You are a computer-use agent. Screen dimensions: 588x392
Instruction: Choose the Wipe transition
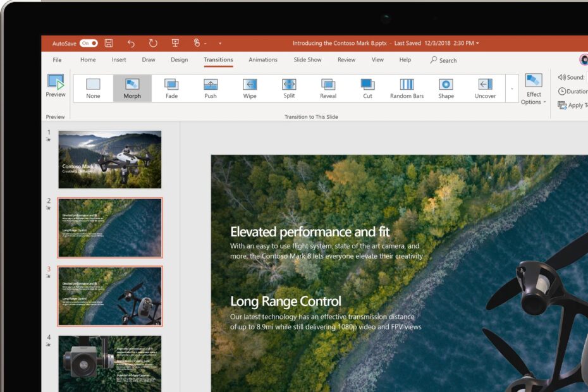(250, 89)
